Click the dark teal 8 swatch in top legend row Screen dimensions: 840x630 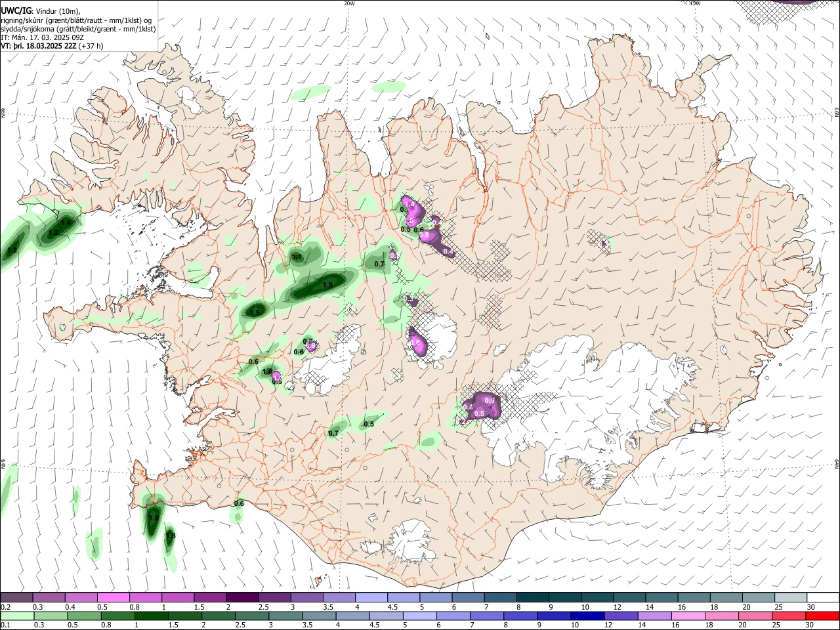(533, 597)
